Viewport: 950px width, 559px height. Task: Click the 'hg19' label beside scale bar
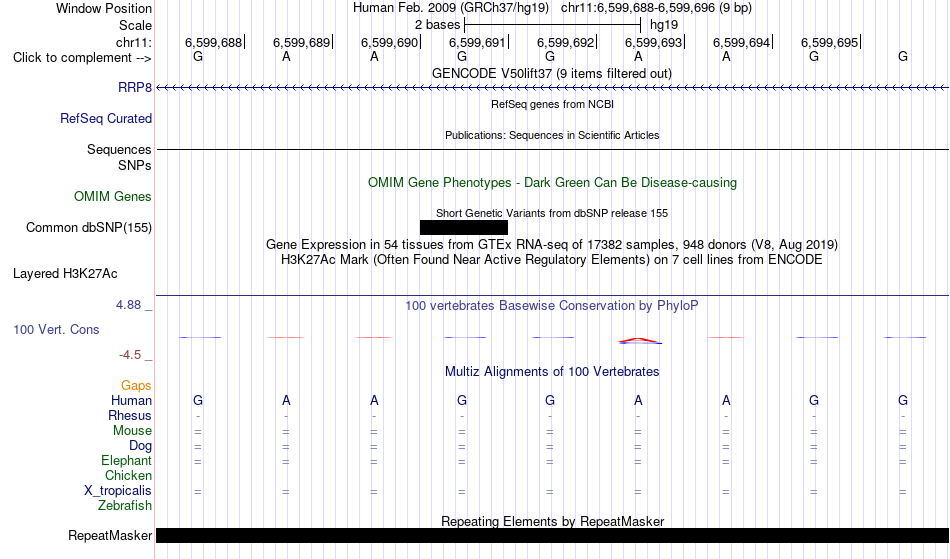click(664, 25)
